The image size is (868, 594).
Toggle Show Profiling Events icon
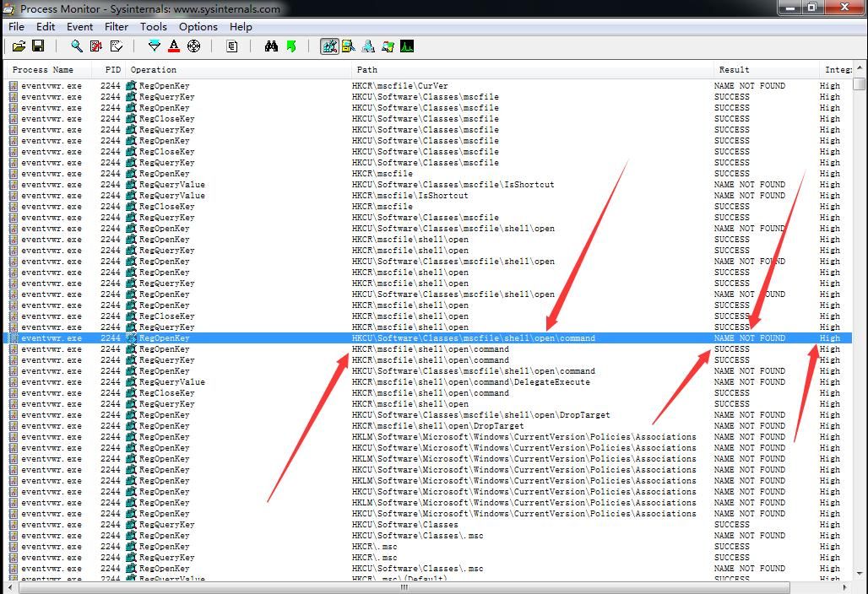(x=407, y=46)
